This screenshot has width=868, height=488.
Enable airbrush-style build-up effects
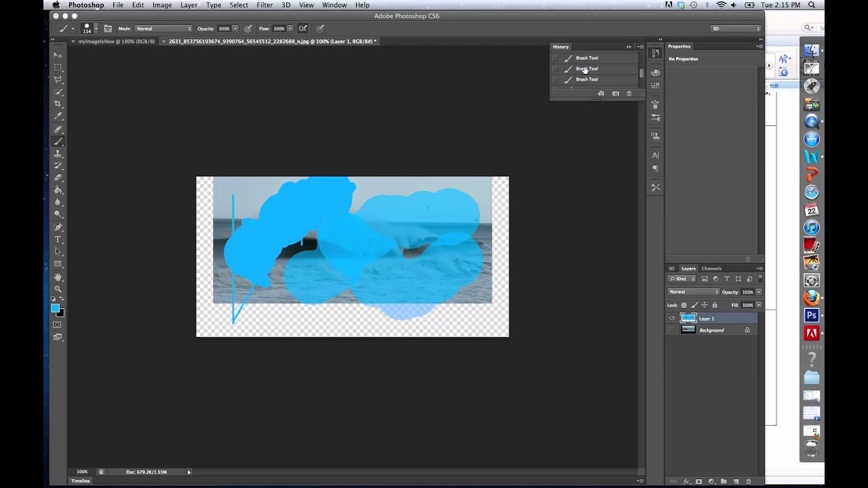point(302,28)
